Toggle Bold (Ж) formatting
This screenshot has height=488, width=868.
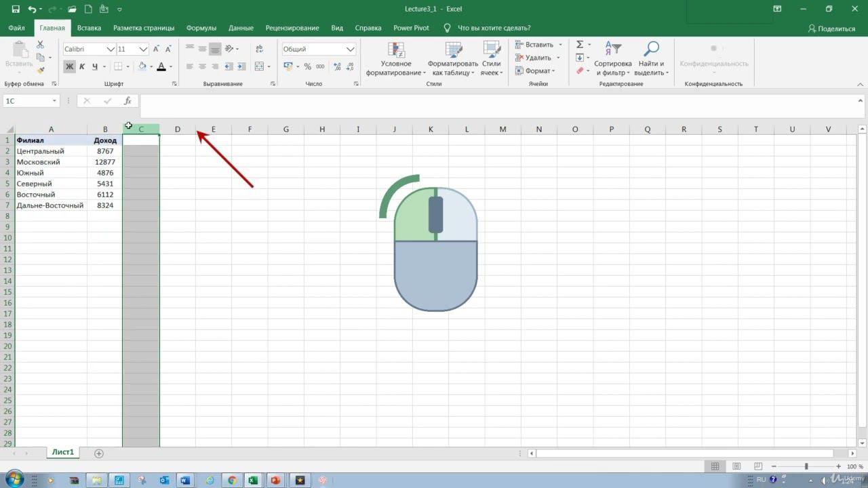[x=69, y=66]
